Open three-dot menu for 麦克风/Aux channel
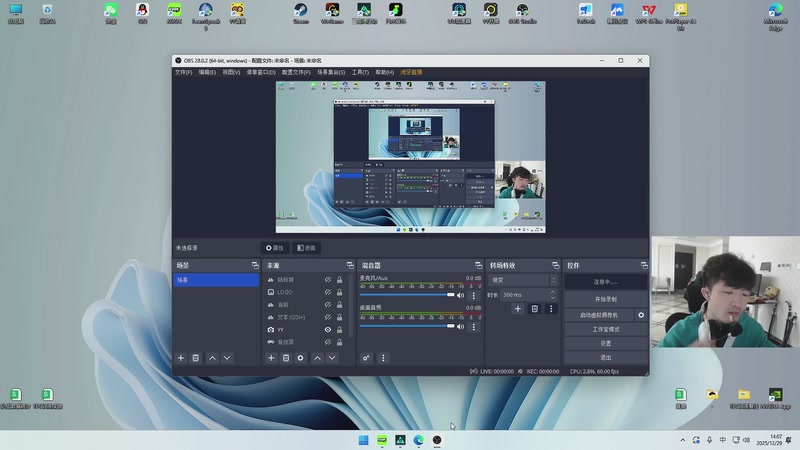Viewport: 800px width, 450px height. 473,295
